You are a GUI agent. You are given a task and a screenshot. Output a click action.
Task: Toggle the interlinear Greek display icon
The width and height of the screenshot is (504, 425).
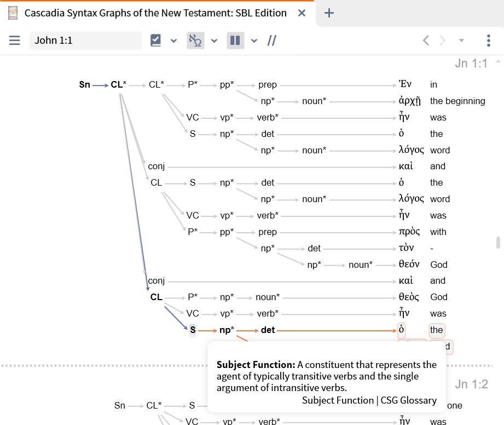tap(195, 41)
